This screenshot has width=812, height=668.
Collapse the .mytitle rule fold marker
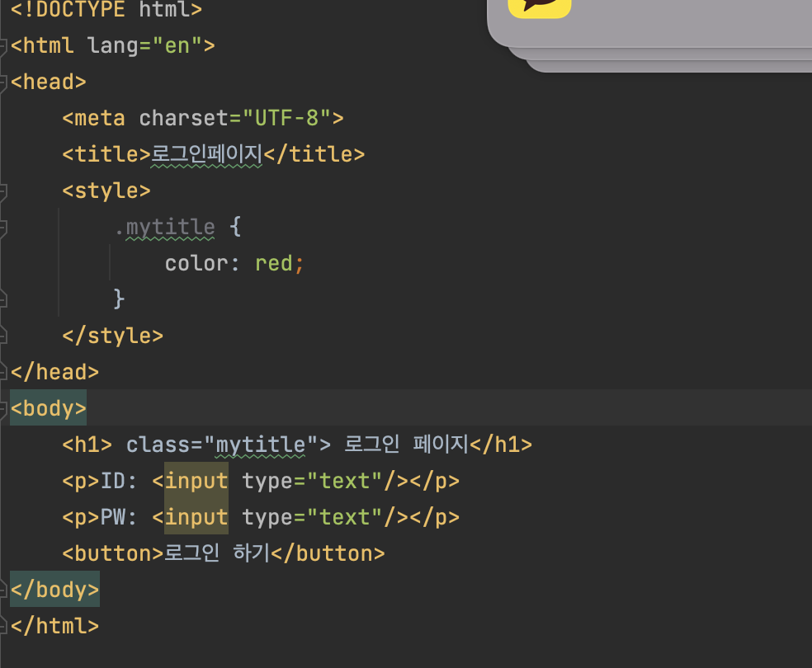tap(3, 228)
